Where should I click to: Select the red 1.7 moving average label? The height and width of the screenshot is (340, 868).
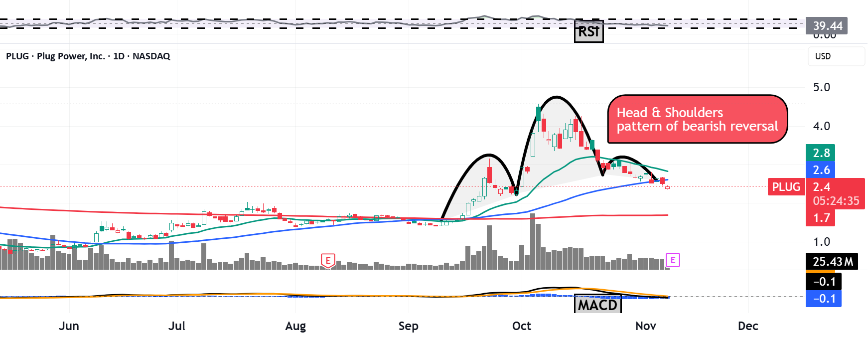click(820, 218)
